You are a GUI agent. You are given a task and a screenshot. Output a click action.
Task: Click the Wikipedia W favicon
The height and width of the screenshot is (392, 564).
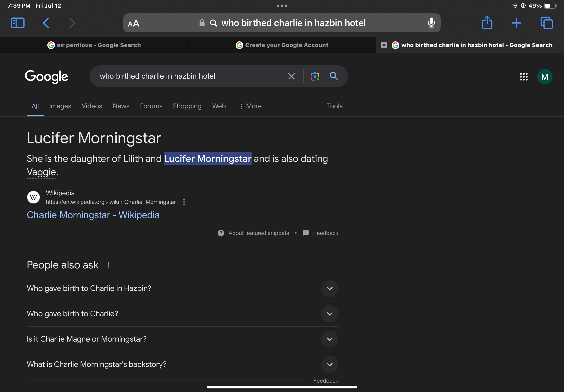click(x=33, y=197)
